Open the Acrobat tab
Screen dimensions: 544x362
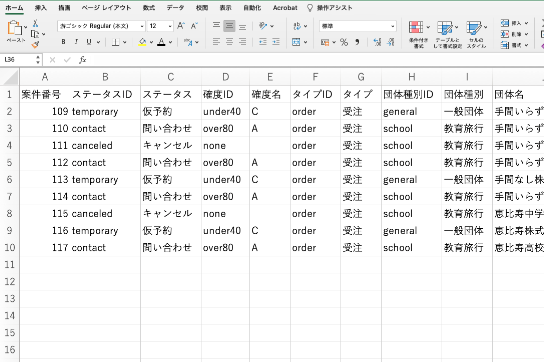285,8
